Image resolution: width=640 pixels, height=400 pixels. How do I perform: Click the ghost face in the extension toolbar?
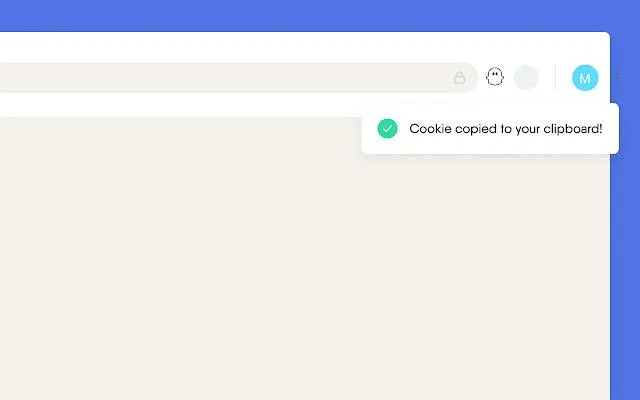pos(495,77)
